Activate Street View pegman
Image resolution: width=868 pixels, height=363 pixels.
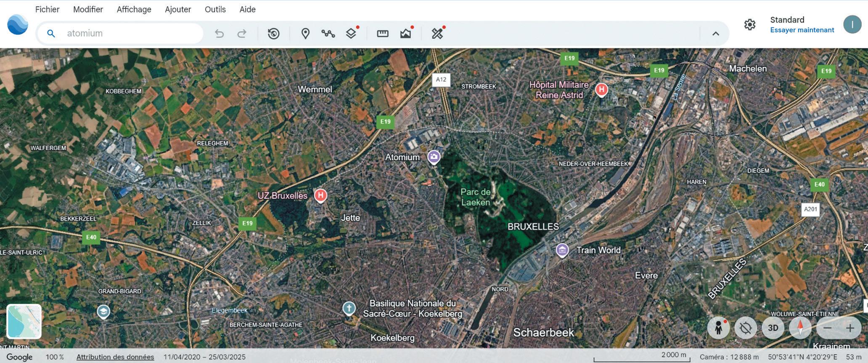pyautogui.click(x=718, y=328)
